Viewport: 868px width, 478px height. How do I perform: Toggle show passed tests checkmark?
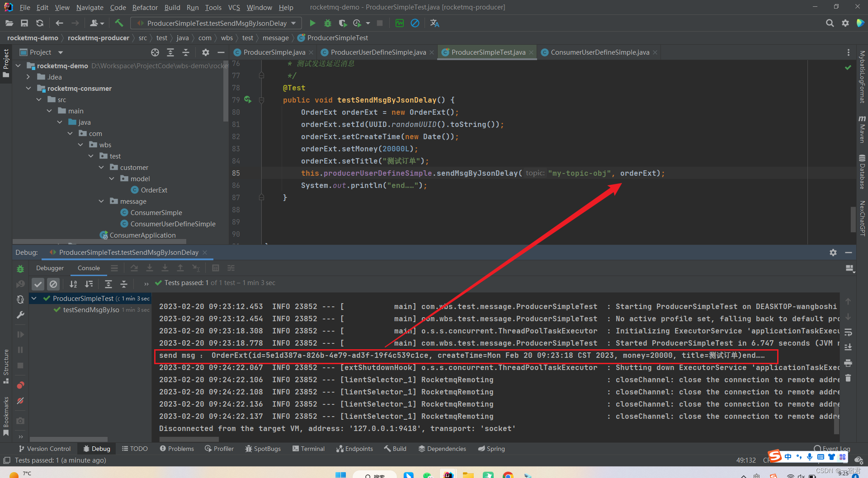pos(38,284)
